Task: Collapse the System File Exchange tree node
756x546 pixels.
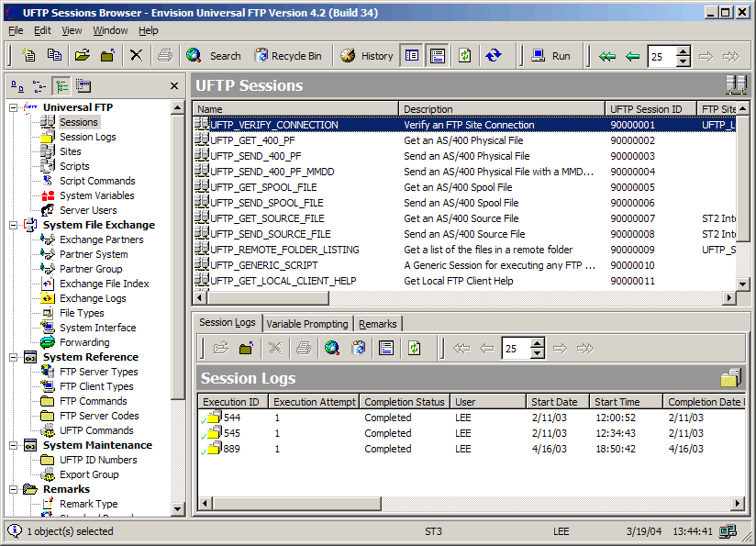Action: pos(14,225)
